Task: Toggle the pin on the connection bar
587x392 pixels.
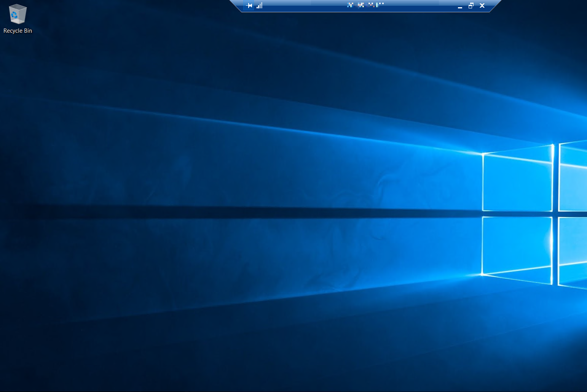Action: coord(249,5)
